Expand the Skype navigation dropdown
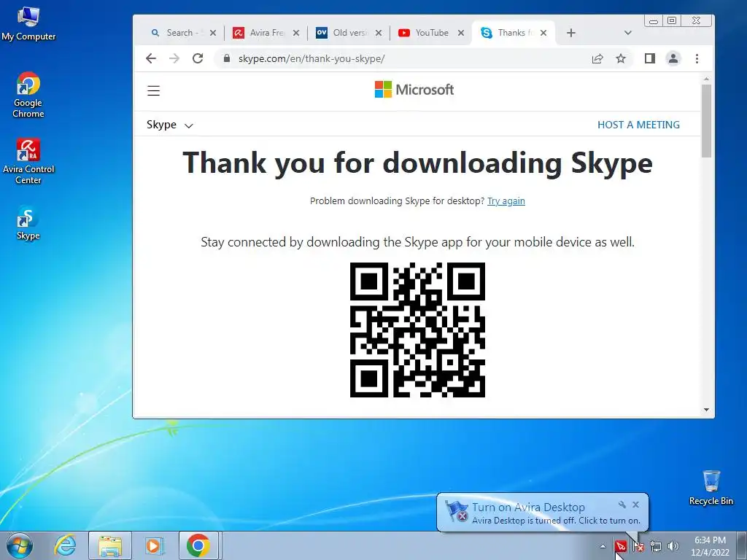Viewport: 747px width, 560px height. pyautogui.click(x=169, y=125)
